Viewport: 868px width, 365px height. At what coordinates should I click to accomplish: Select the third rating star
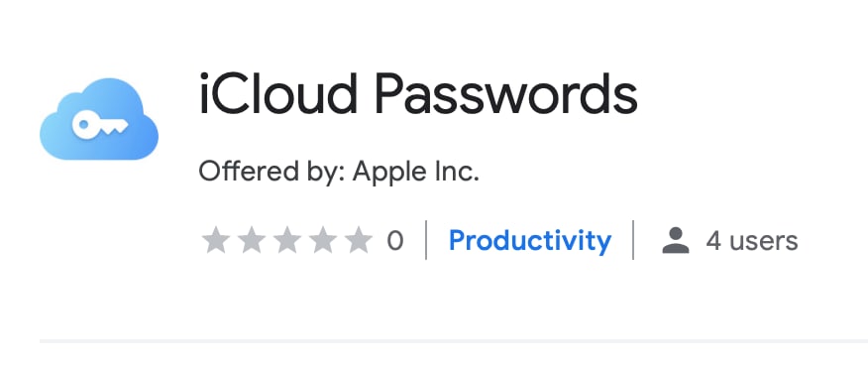pos(287,240)
